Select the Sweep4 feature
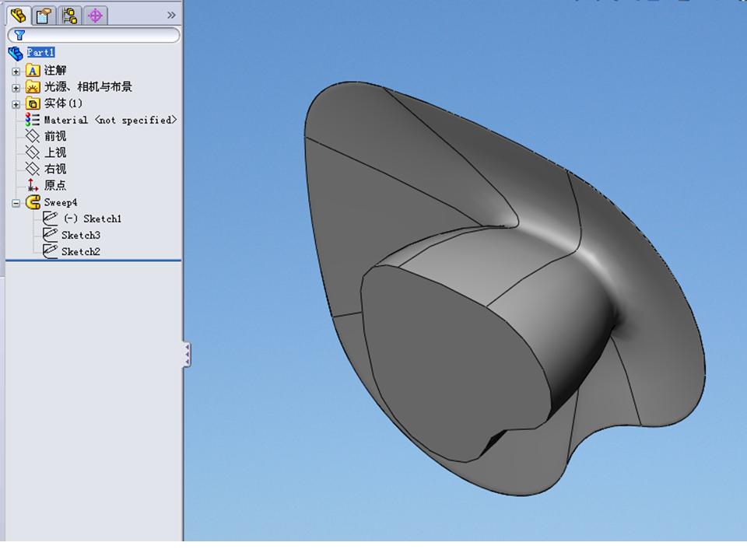This screenshot has height=560, width=747. (x=61, y=202)
